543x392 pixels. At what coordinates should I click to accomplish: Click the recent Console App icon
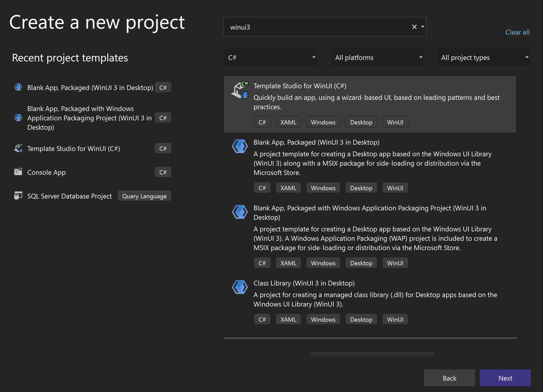(x=18, y=172)
